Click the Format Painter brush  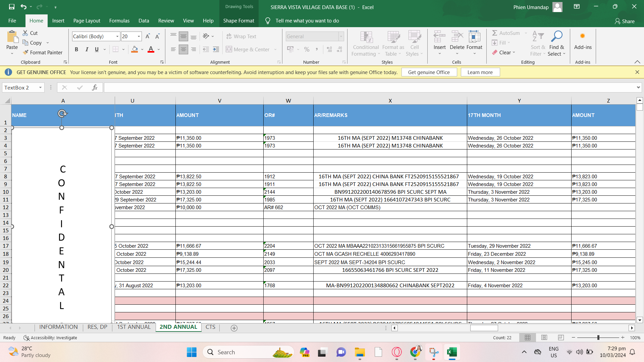(x=43, y=52)
